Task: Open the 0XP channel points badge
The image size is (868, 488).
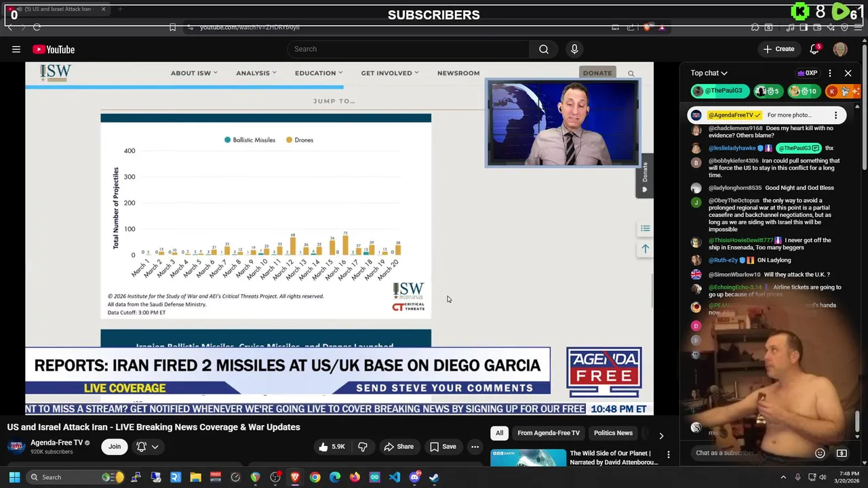Action: [807, 73]
